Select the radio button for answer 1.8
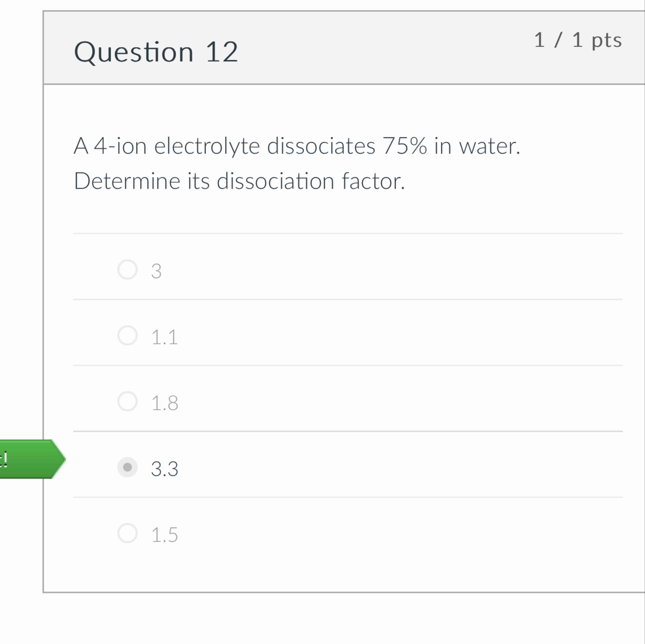This screenshot has height=644, width=645. 128,402
